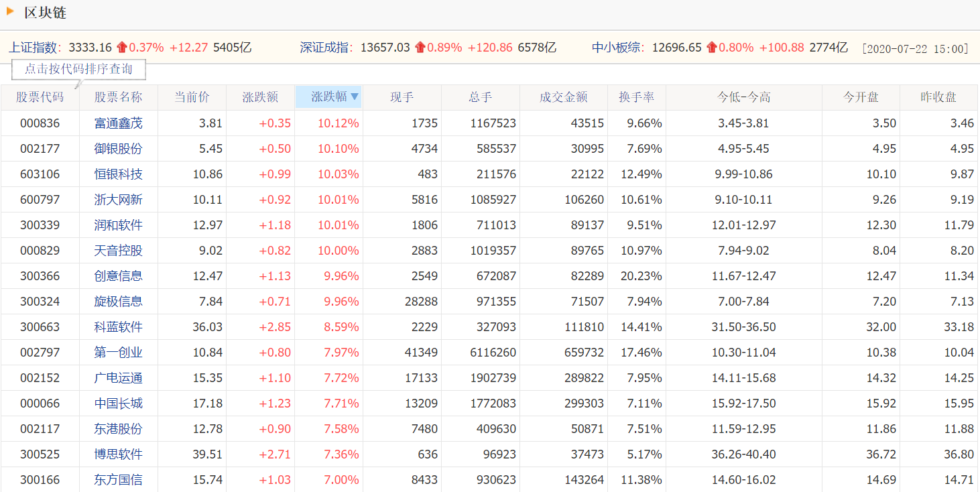Screen dimensions: 980x492
Task: Open stock 浙大网新 details
Action: pos(119,200)
